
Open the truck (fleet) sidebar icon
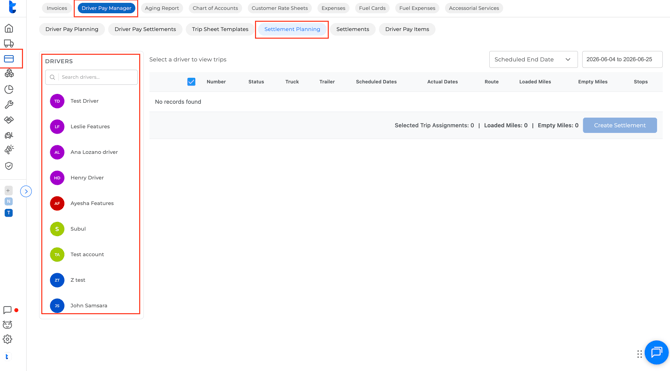coord(9,44)
